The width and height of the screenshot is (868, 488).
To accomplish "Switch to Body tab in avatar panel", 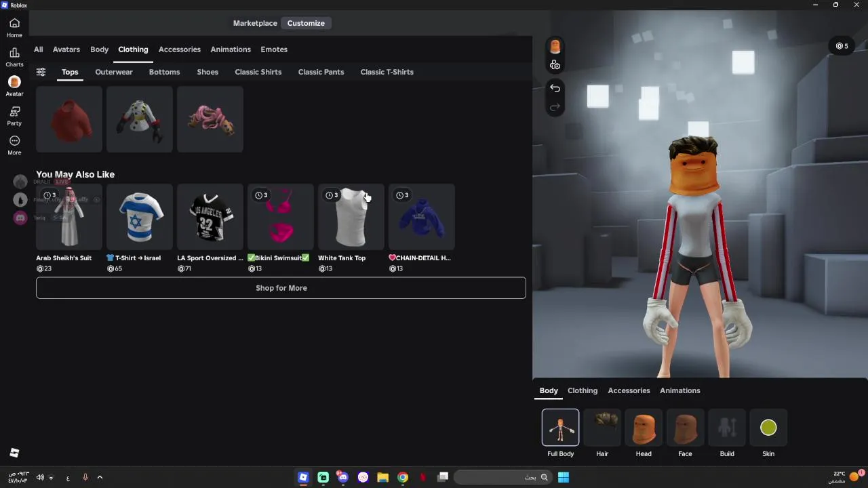I will [x=549, y=390].
